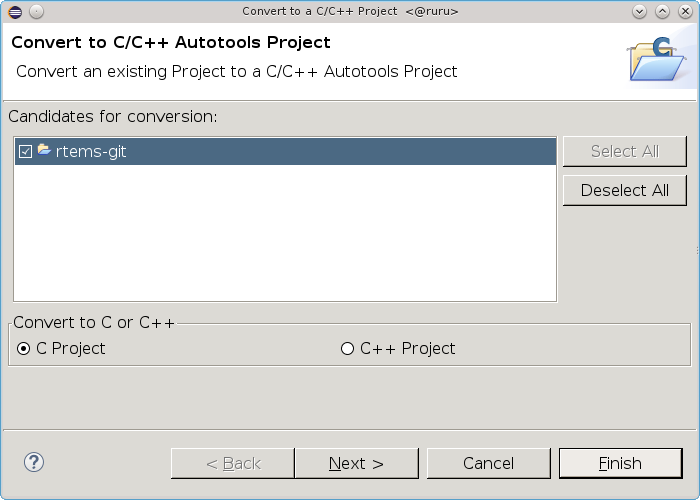Go to the next wizard page
This screenshot has width=700, height=500.
pyautogui.click(x=356, y=463)
